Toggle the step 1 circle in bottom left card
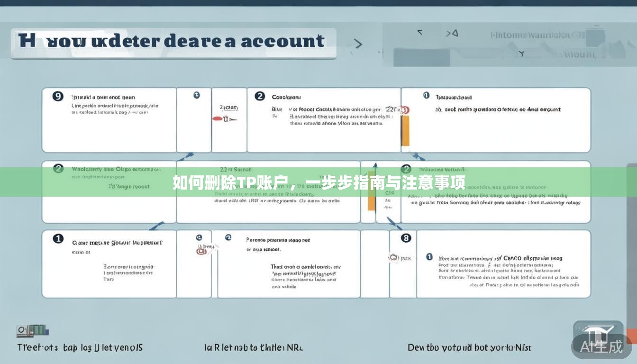637x364 pixels. click(57, 238)
